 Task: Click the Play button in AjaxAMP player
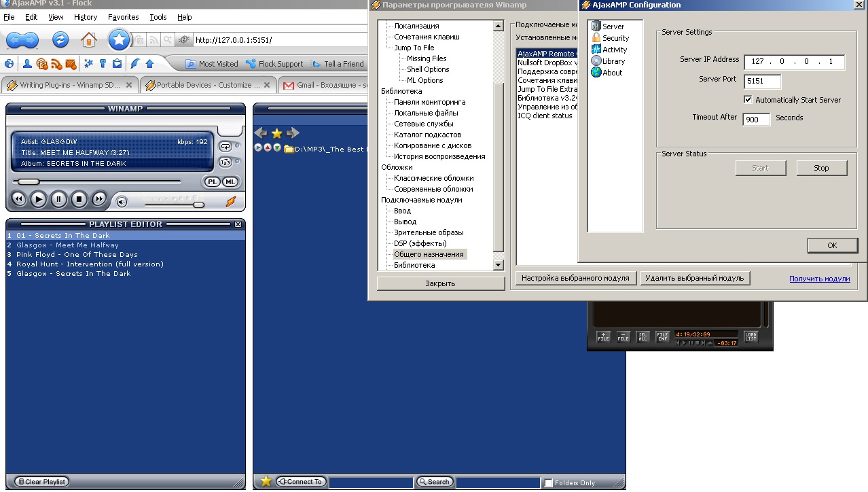pyautogui.click(x=39, y=199)
